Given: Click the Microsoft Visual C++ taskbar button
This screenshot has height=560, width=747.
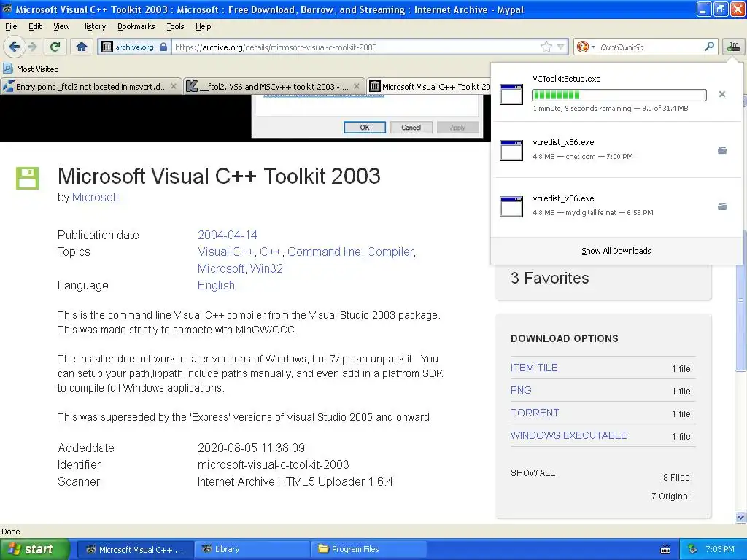Looking at the screenshot, I should (x=136, y=549).
